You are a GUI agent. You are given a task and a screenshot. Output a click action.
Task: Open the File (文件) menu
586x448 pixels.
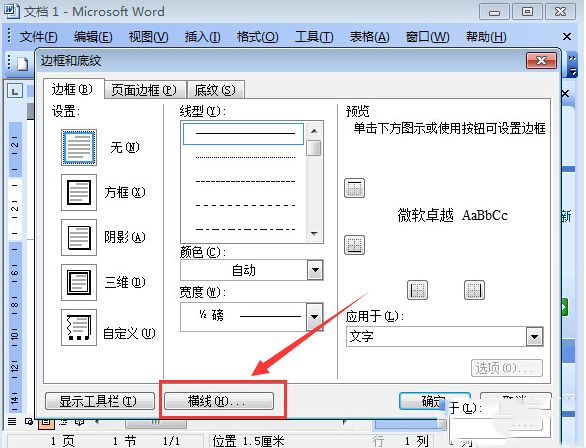tap(38, 37)
